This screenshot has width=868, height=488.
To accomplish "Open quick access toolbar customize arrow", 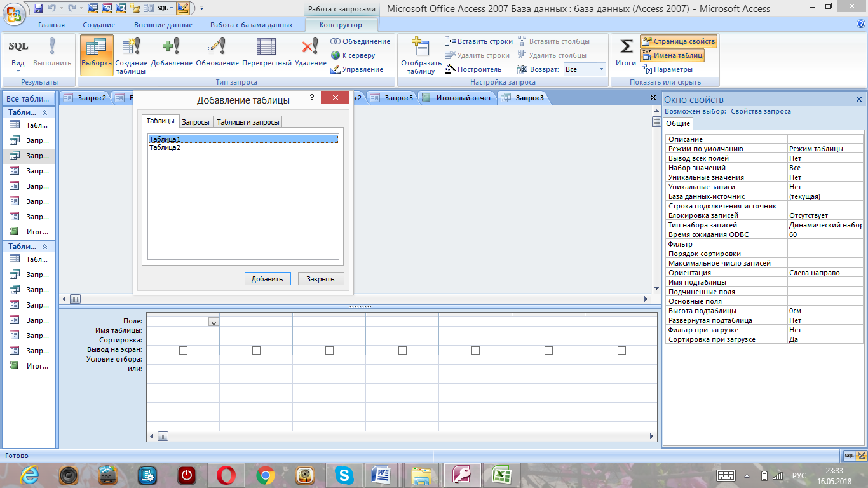I will coord(201,8).
